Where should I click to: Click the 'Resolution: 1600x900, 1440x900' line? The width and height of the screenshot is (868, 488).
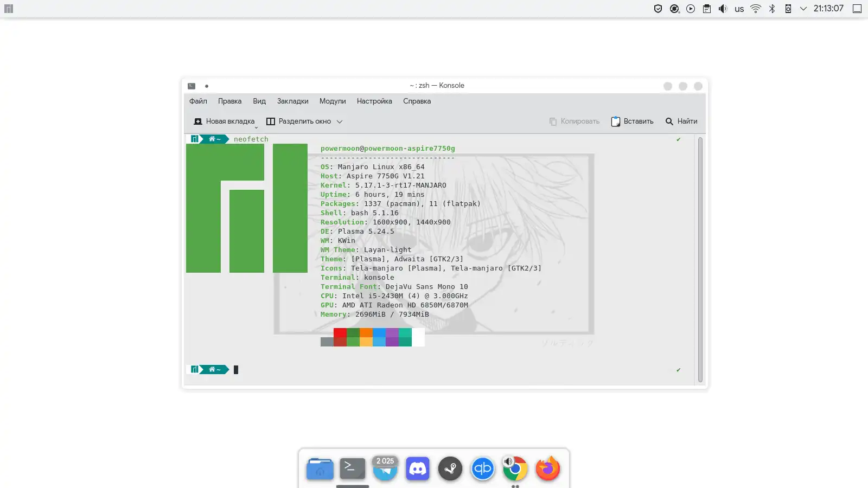click(386, 222)
